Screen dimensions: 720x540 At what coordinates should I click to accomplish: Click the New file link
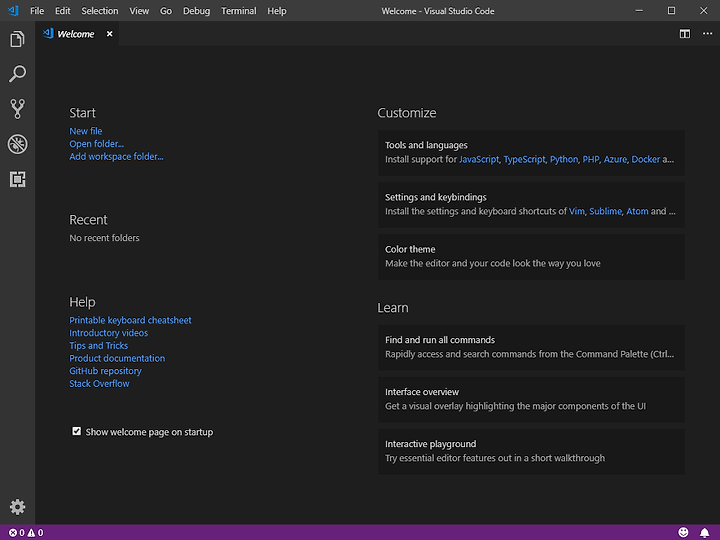(85, 131)
